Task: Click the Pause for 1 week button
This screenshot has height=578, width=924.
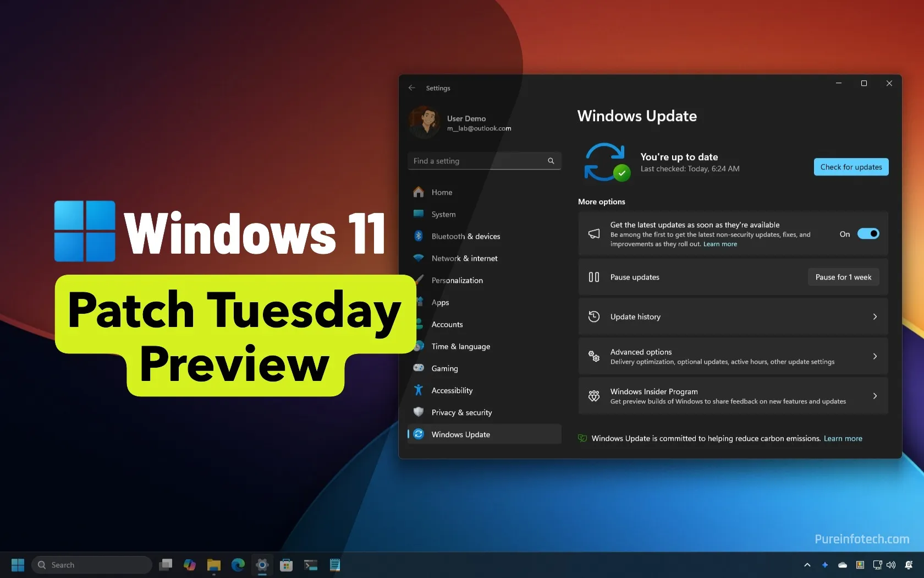Action: (843, 277)
